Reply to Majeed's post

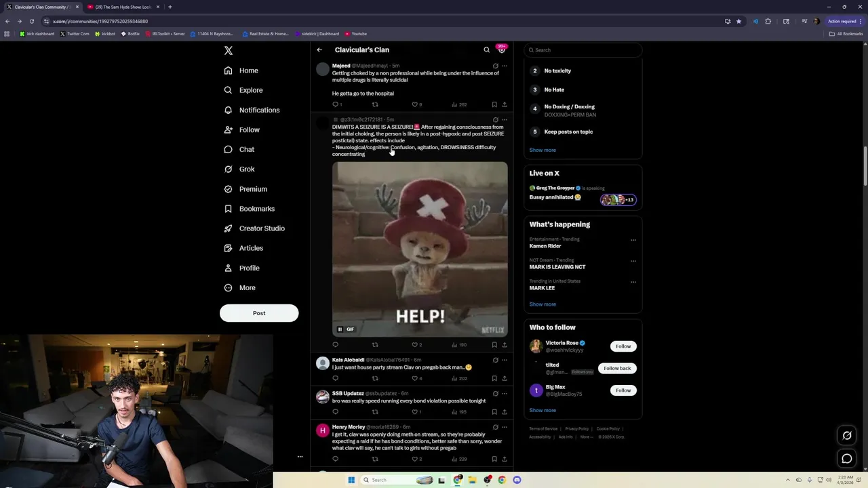coord(335,104)
